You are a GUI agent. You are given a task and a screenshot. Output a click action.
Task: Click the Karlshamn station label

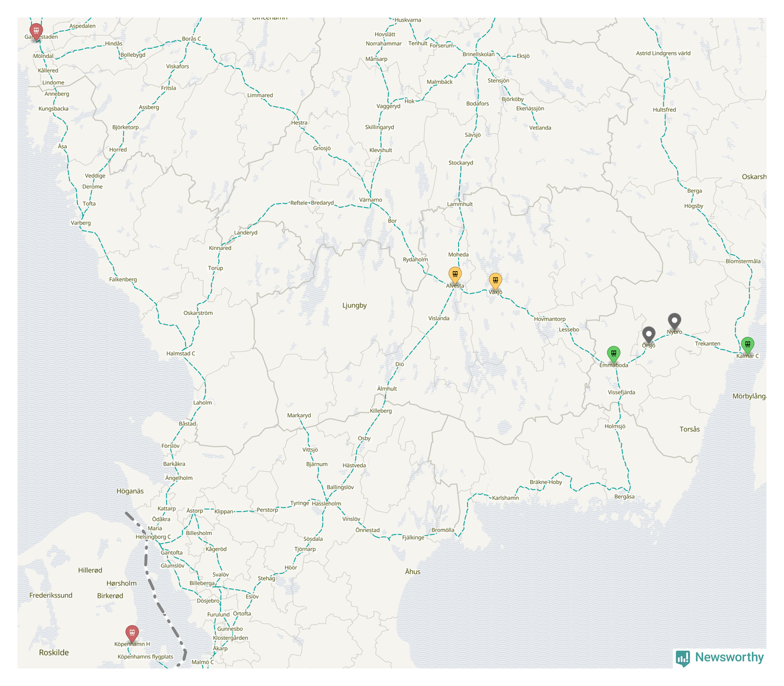pos(506,498)
